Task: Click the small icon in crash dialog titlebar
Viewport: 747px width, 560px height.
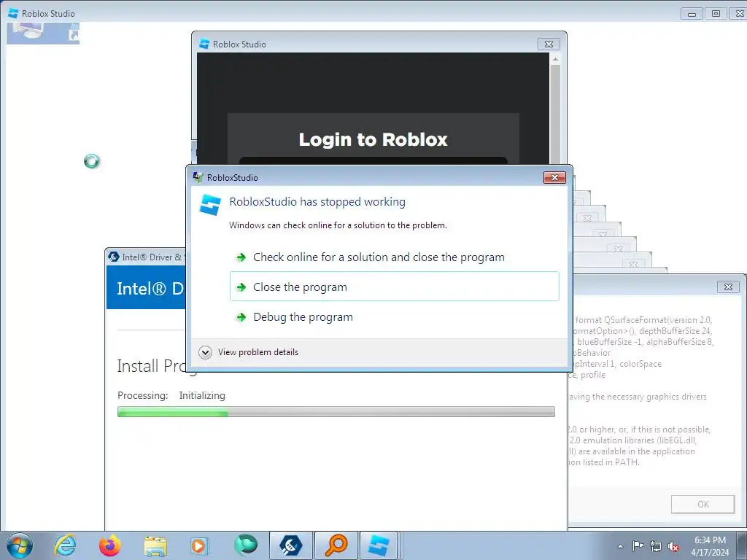Action: 198,177
